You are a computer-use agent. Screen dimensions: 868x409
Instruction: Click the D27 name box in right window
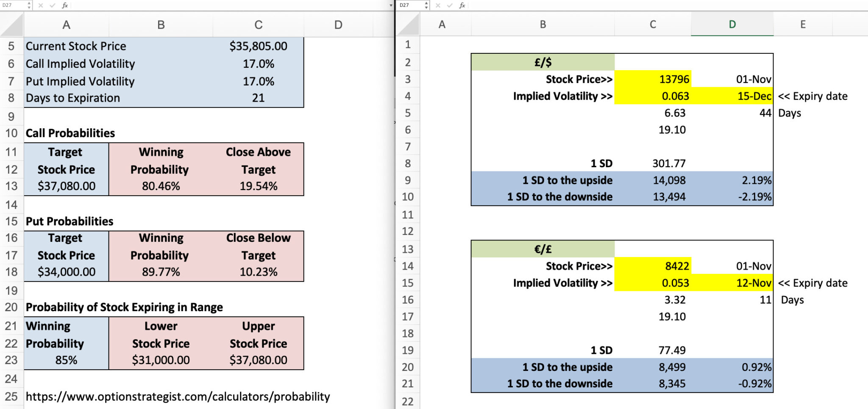click(411, 5)
